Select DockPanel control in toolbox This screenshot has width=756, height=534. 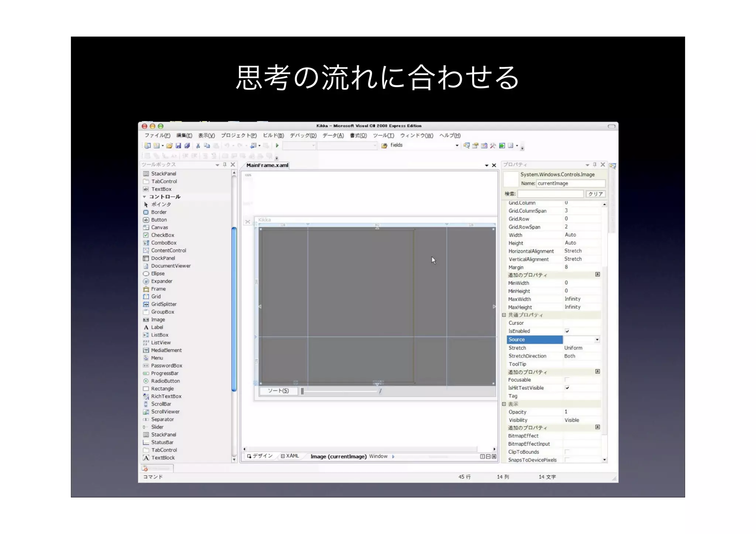(159, 258)
